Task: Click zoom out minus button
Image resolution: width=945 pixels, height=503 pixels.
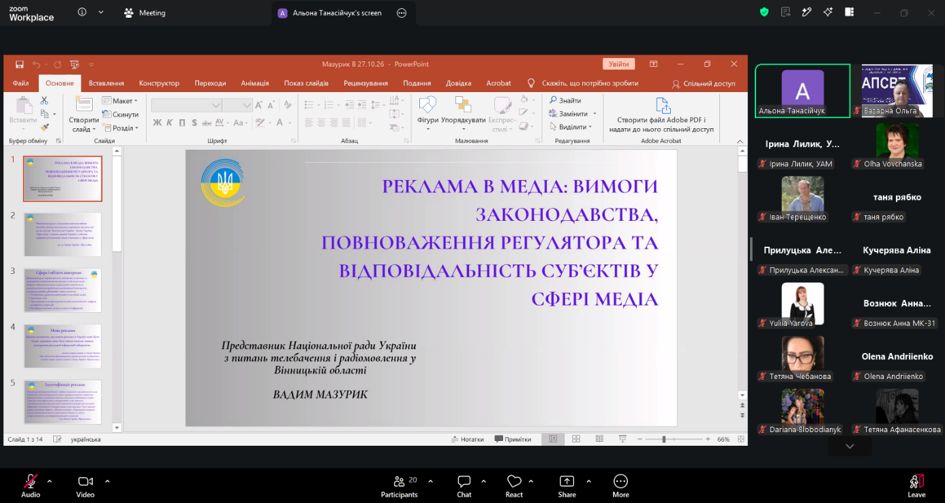Action: pyautogui.click(x=640, y=439)
